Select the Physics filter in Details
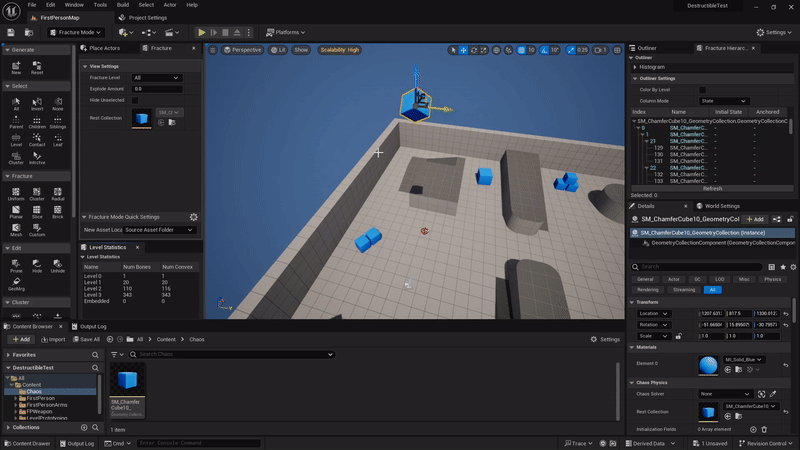 click(x=772, y=280)
